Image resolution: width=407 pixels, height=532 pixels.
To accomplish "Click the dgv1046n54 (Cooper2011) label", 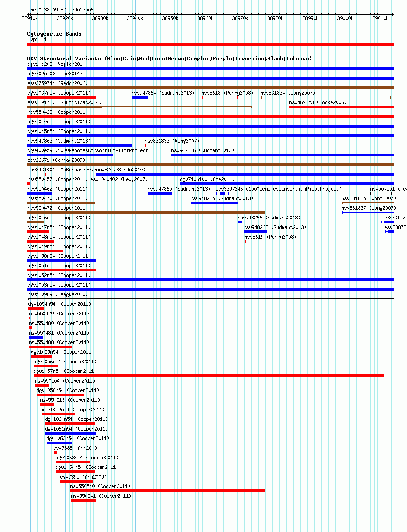I will click(x=59, y=218).
